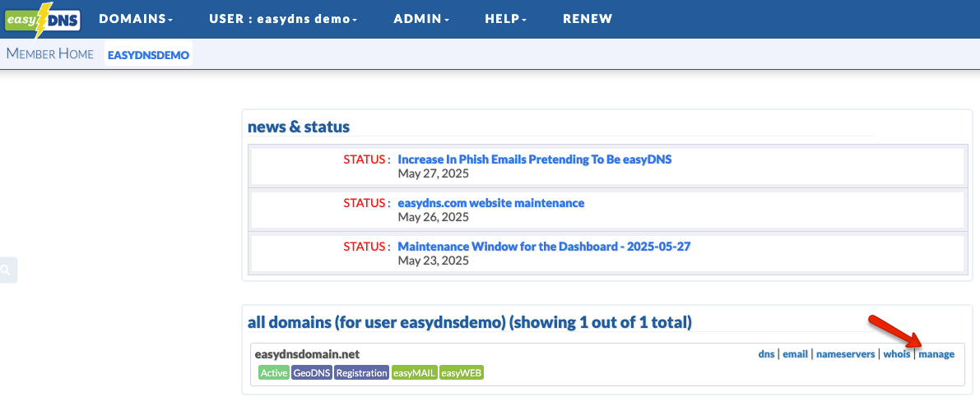The image size is (980, 406).
Task: Select the EASYDNSDEMO tab
Action: coord(148,55)
